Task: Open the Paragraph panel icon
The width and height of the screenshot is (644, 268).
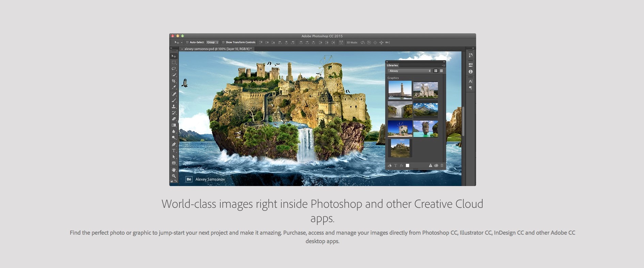Action: [471, 88]
